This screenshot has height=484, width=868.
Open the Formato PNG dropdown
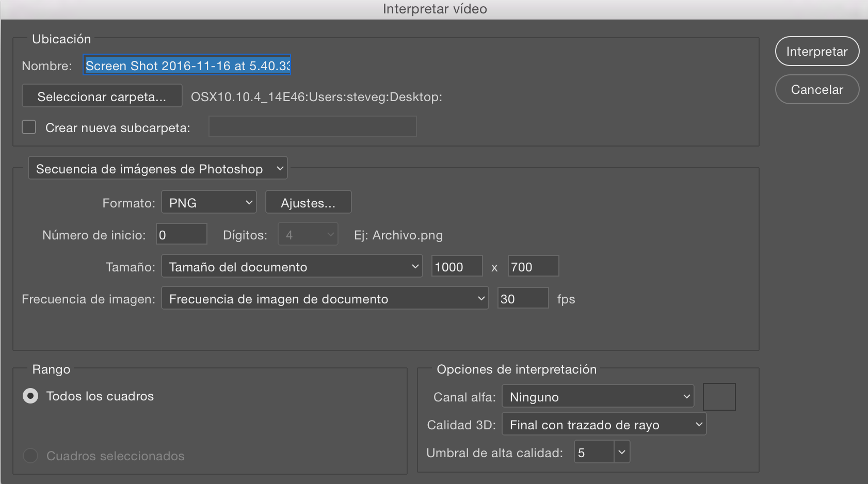(209, 202)
